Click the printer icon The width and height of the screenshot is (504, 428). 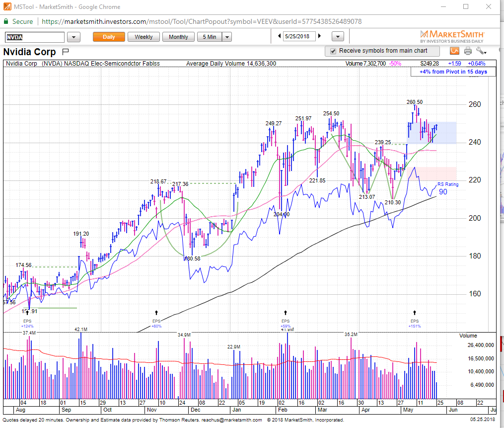tap(468, 51)
